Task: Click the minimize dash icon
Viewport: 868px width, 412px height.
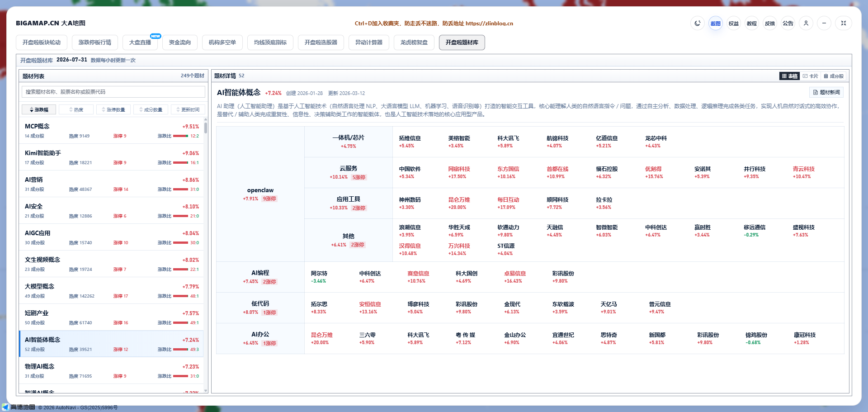Action: 824,23
